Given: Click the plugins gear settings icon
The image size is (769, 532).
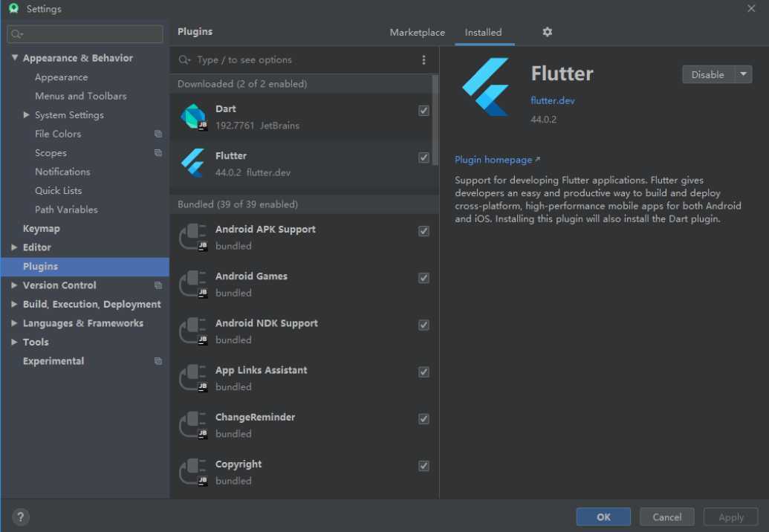Looking at the screenshot, I should click(x=548, y=32).
